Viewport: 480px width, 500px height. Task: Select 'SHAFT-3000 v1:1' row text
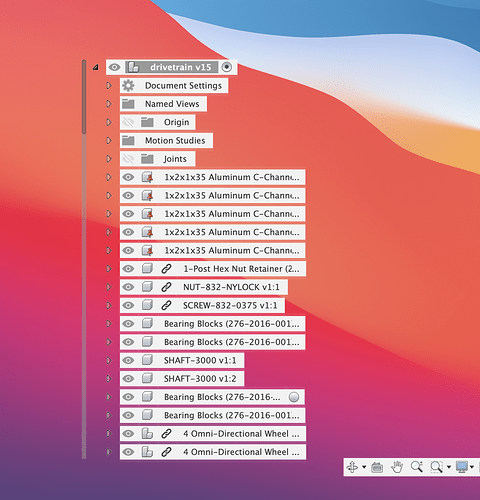pyautogui.click(x=200, y=360)
